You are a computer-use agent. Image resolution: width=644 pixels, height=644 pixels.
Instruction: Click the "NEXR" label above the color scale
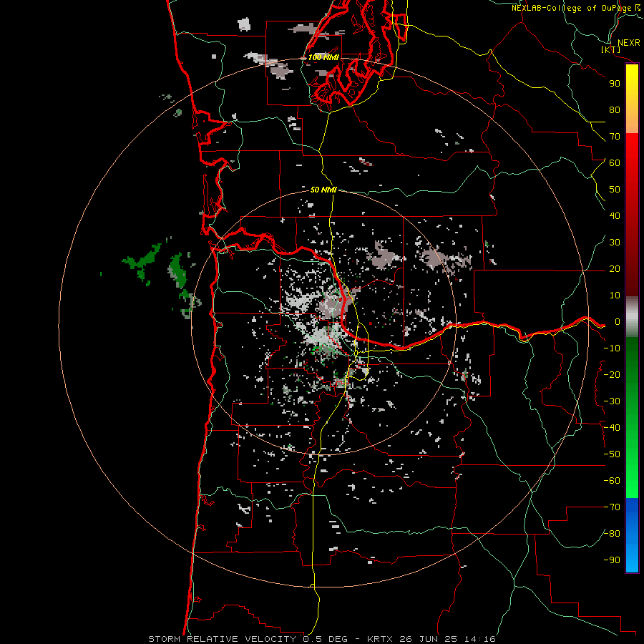coord(628,43)
